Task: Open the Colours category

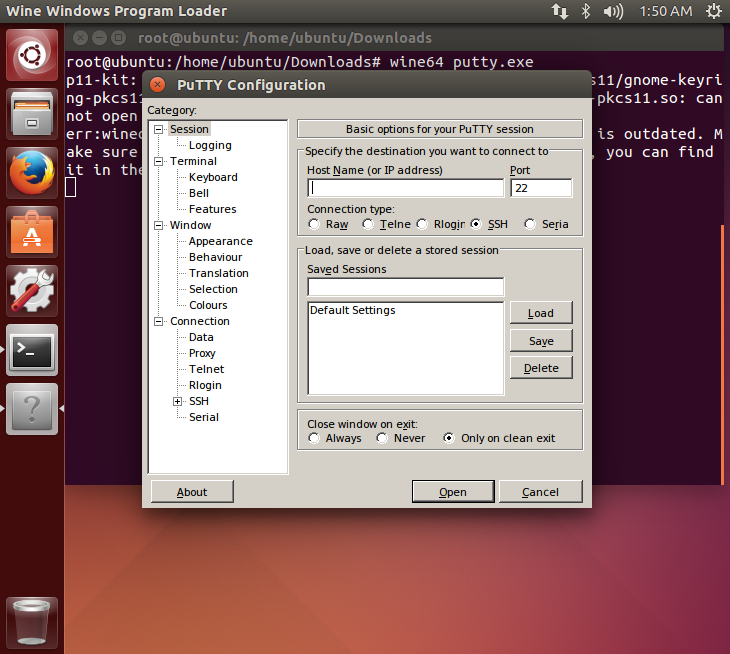Action: click(208, 305)
